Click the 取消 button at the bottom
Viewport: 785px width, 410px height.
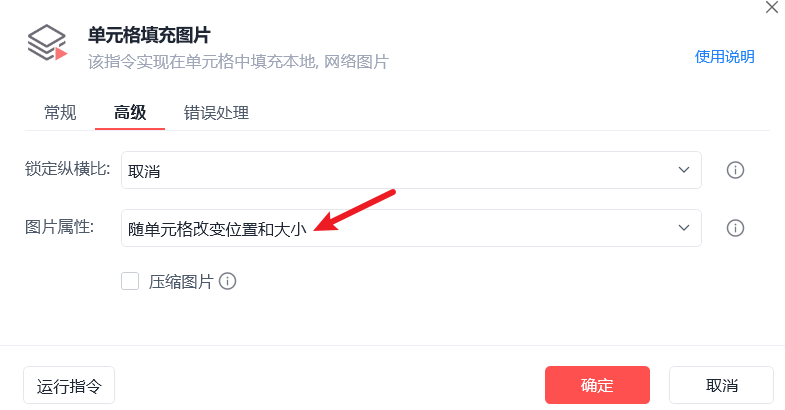(x=721, y=385)
